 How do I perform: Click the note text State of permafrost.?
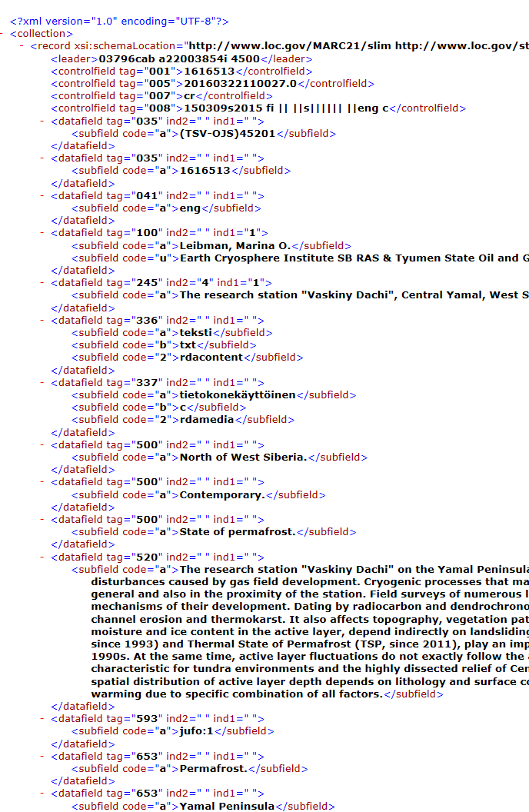coord(238,532)
